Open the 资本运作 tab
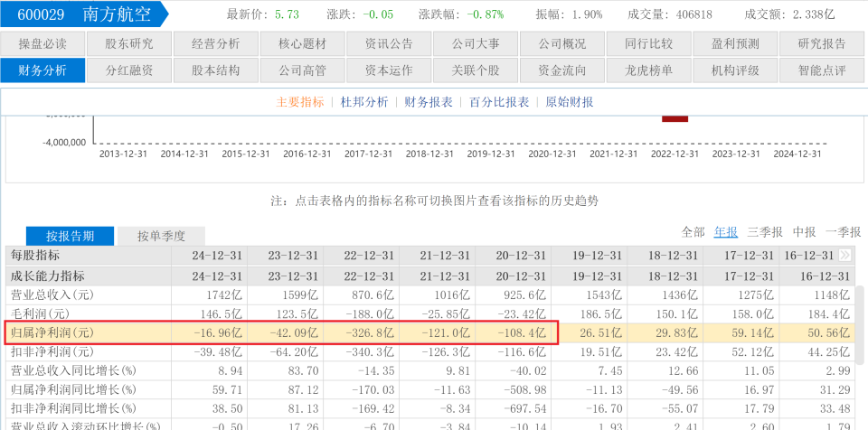This screenshot has width=868, height=430. point(389,70)
